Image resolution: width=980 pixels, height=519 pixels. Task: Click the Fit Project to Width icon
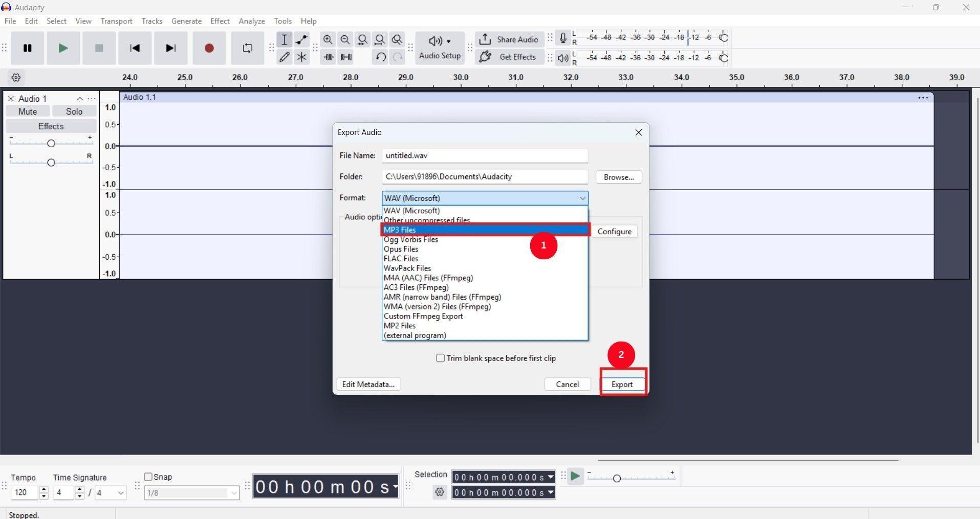coord(380,39)
